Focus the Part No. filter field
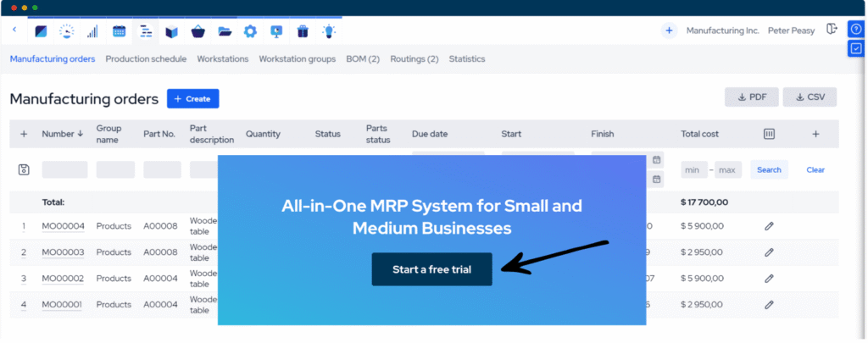The height and width of the screenshot is (343, 868). pyautogui.click(x=162, y=169)
